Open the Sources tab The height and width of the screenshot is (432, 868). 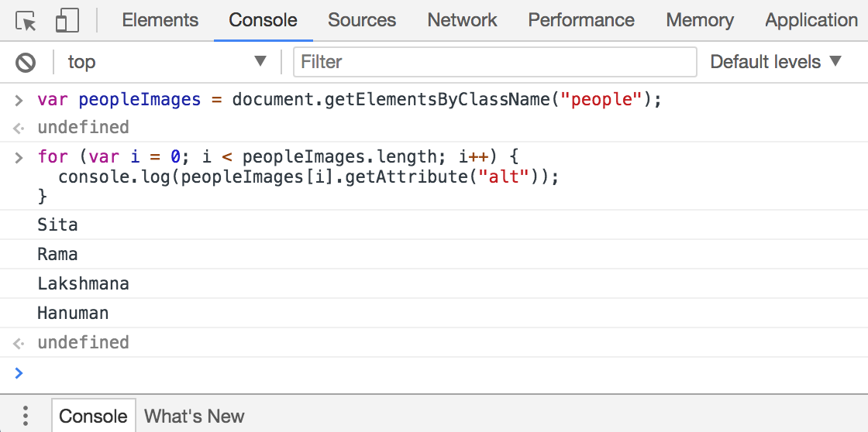tap(361, 21)
